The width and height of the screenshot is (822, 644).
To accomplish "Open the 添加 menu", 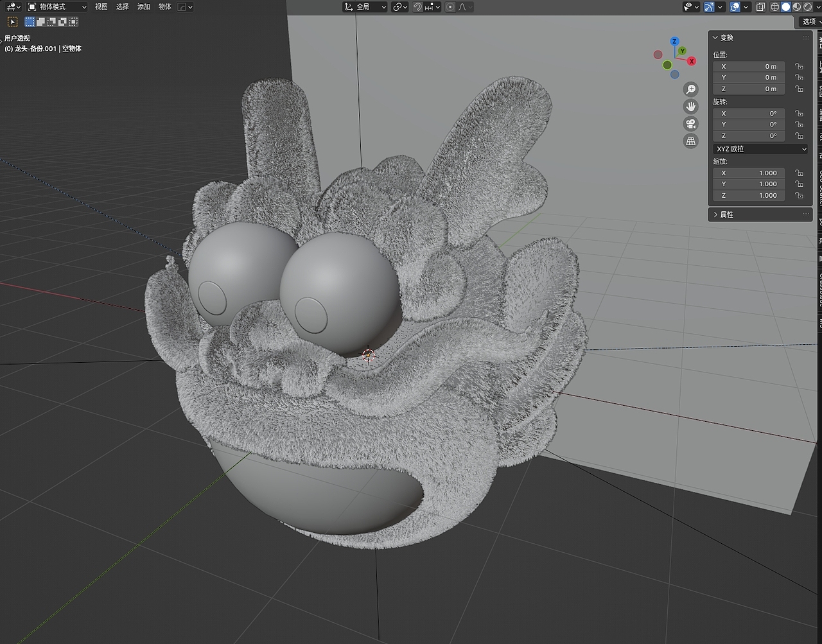I will (x=144, y=6).
